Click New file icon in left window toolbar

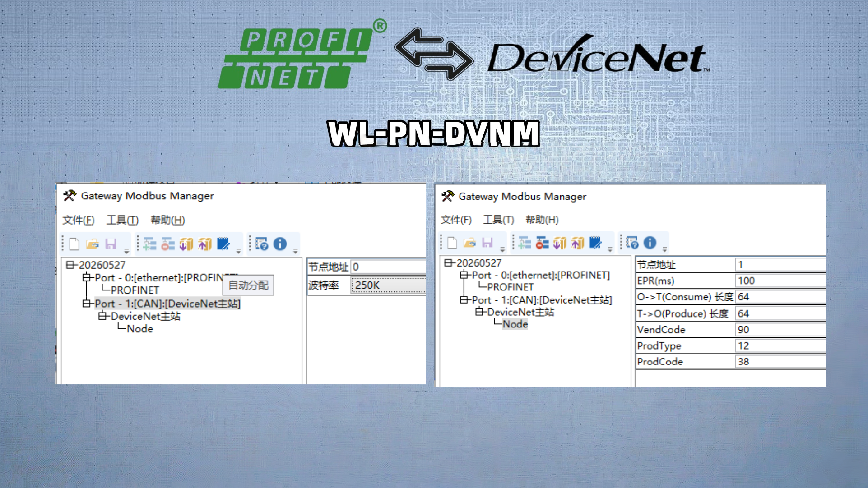pyautogui.click(x=74, y=244)
